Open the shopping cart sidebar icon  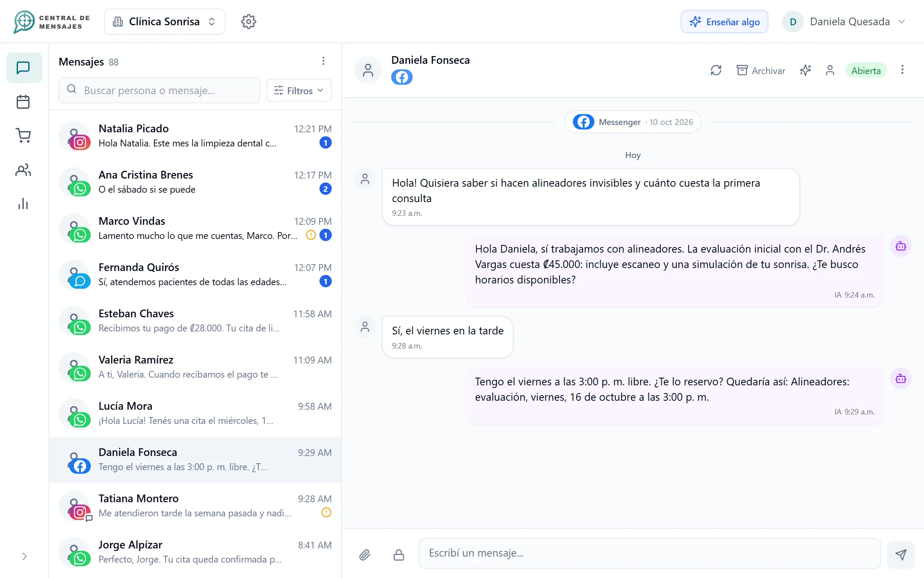pos(24,136)
